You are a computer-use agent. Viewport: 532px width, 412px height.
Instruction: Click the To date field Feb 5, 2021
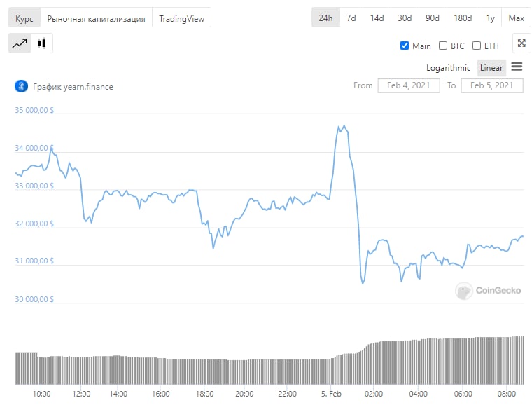[x=491, y=85]
